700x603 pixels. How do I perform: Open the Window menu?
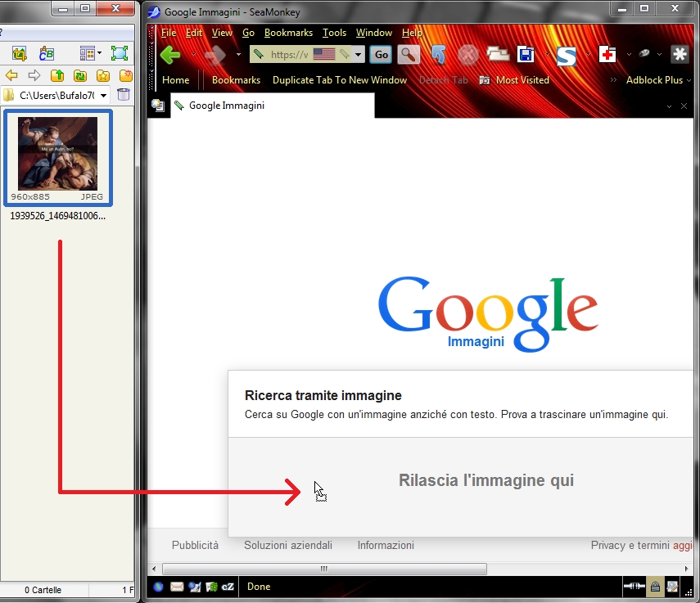tap(373, 33)
